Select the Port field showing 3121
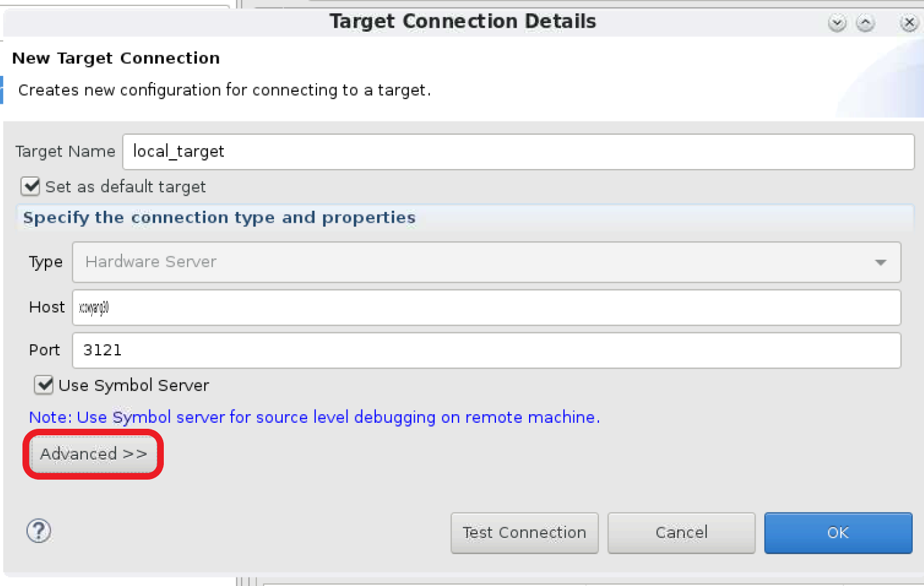924x586 pixels. [x=485, y=350]
